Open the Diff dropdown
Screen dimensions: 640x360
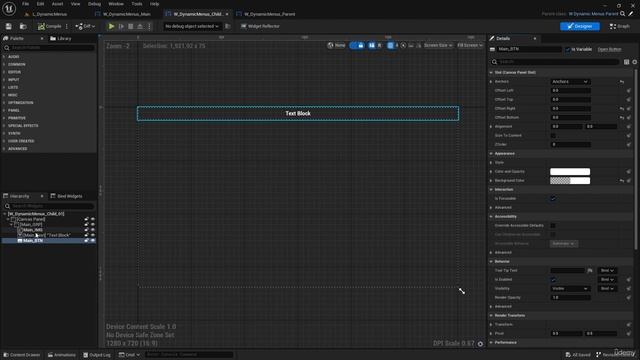click(85, 27)
